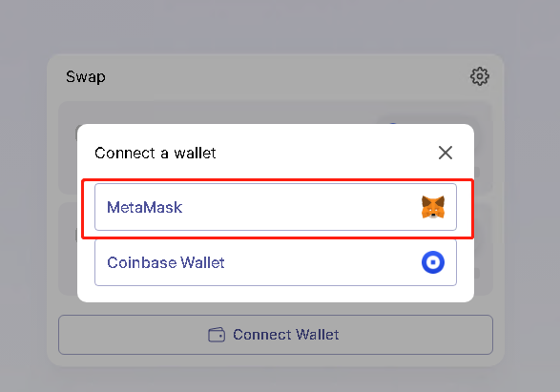Click empty area of MetaMask row

[300, 207]
